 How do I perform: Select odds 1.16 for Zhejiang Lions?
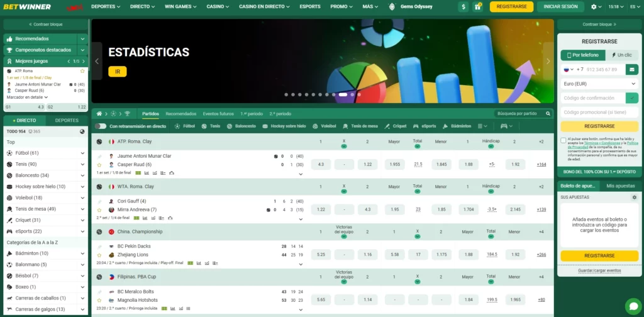click(367, 255)
